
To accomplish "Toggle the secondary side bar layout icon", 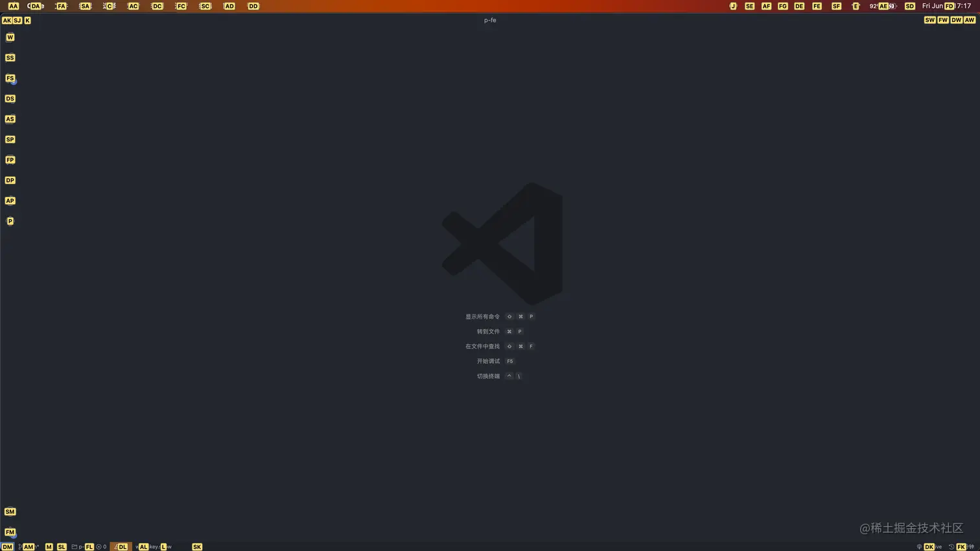I will 956,20.
